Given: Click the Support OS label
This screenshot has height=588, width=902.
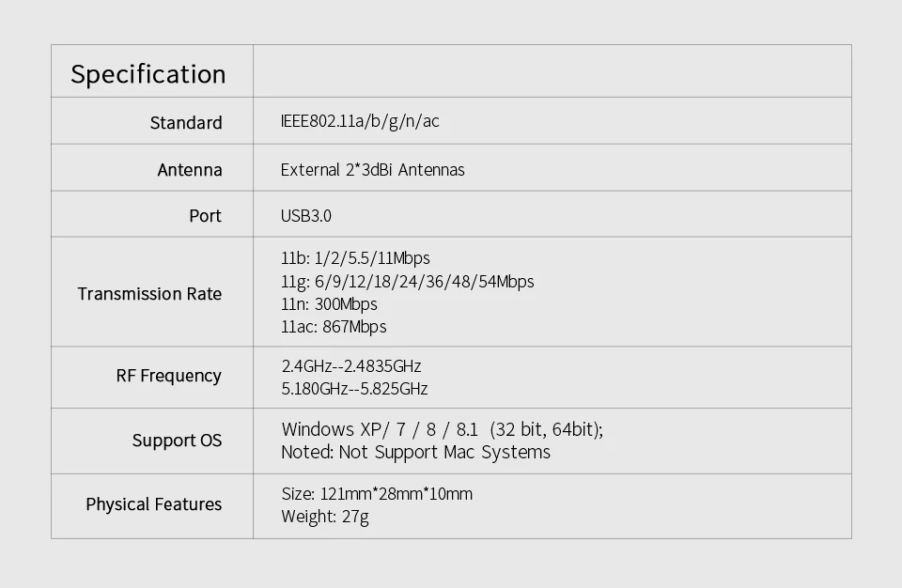Looking at the screenshot, I should point(177,441).
